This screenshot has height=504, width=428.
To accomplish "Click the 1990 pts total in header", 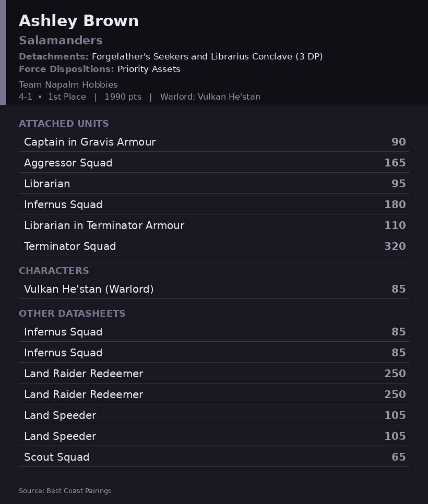I will (x=123, y=97).
